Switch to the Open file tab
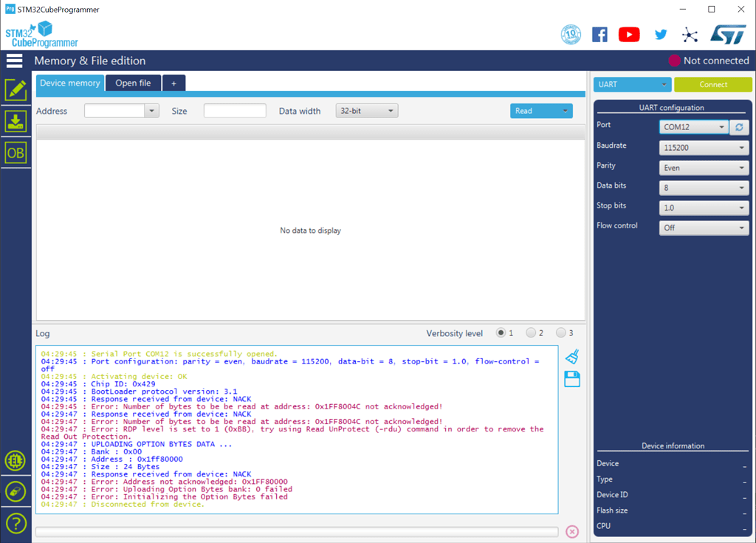This screenshot has width=756, height=543. [133, 83]
